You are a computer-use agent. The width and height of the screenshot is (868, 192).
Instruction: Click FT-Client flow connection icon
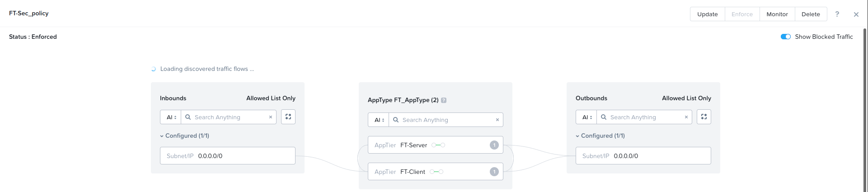(x=436, y=172)
